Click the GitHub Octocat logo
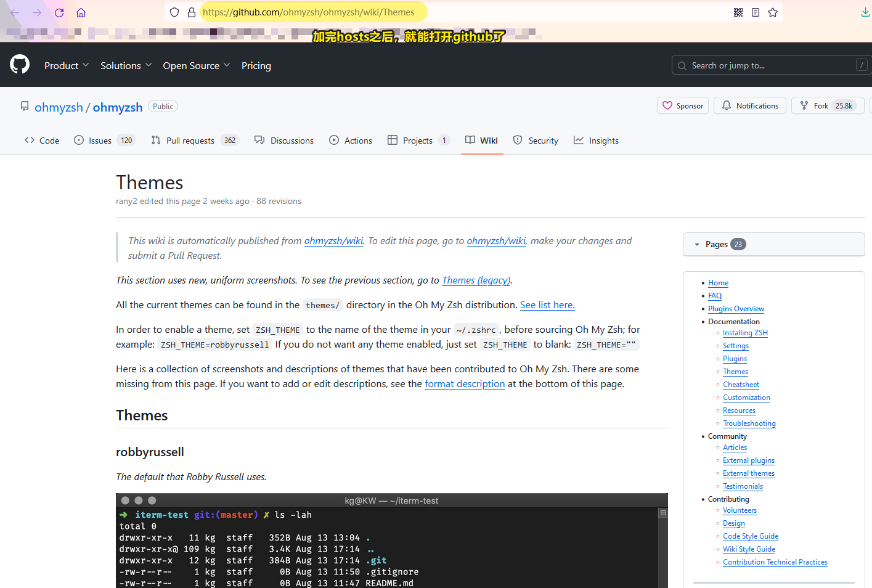 tap(20, 64)
